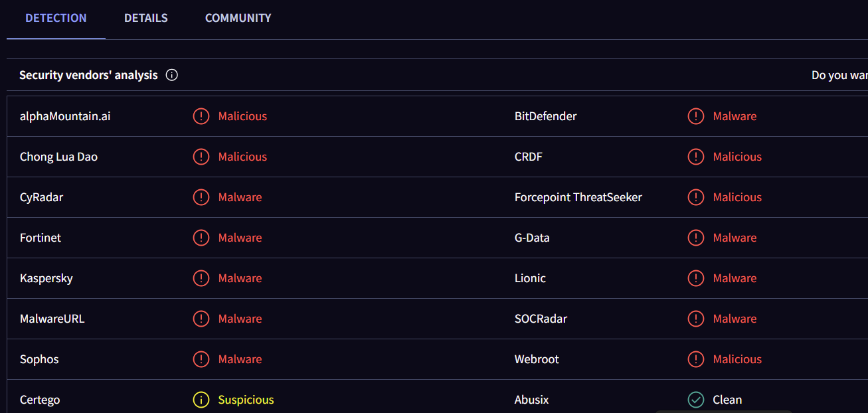Image resolution: width=868 pixels, height=413 pixels.
Task: Click the malicious alert icon for alphaMountain.ai
Action: point(201,116)
